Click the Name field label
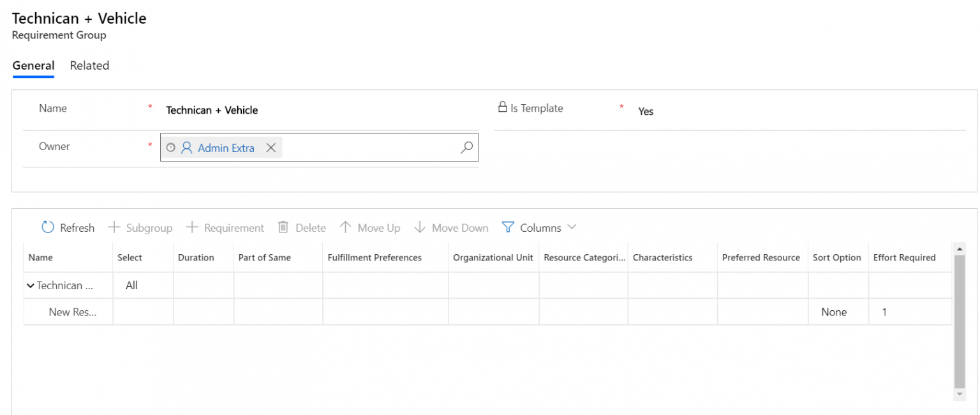Screen dimensions: 980x415 [x=53, y=109]
